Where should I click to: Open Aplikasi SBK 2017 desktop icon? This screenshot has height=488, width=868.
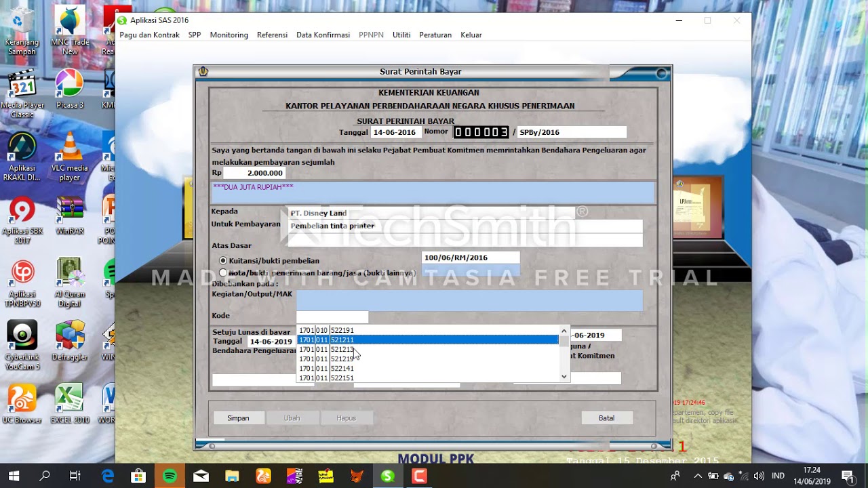(22, 220)
